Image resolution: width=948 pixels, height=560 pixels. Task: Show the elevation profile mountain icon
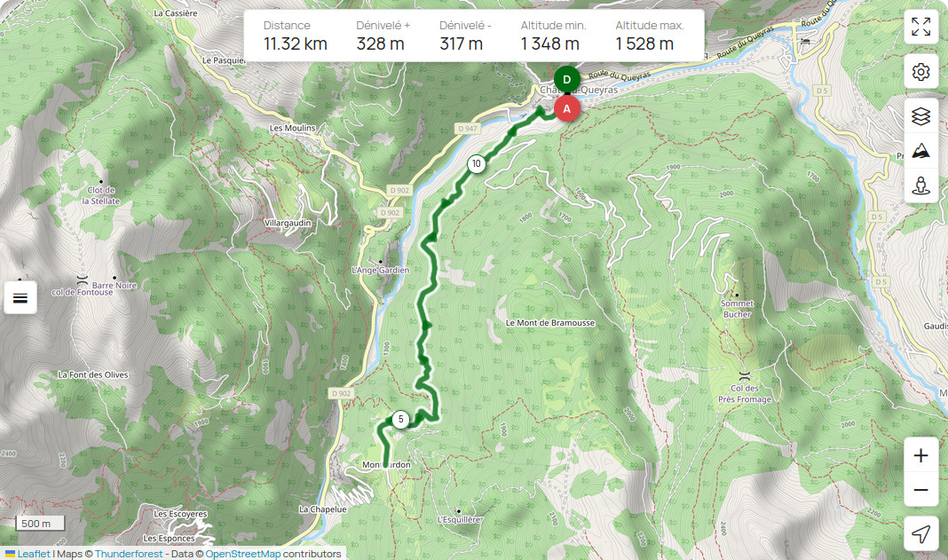point(920,151)
